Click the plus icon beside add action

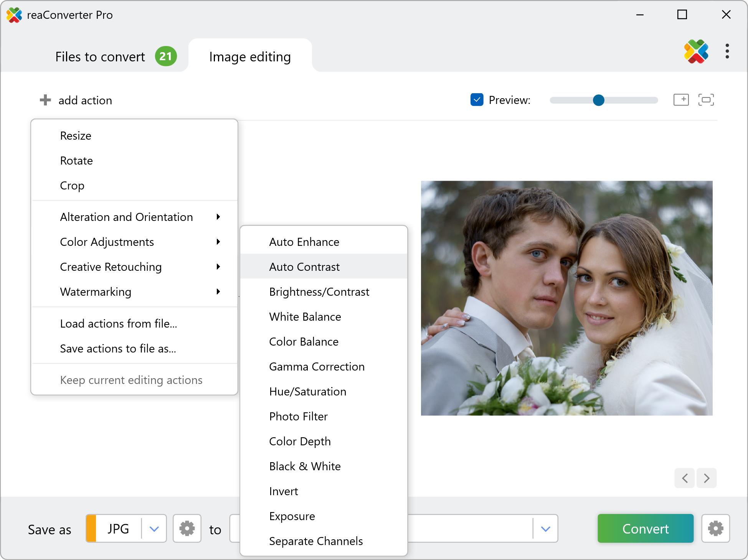pyautogui.click(x=45, y=100)
